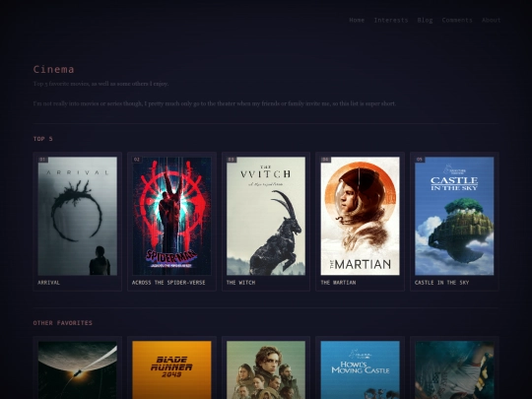The image size is (532, 399).
Task: Select the Dune cast poster
Action: (266, 369)
